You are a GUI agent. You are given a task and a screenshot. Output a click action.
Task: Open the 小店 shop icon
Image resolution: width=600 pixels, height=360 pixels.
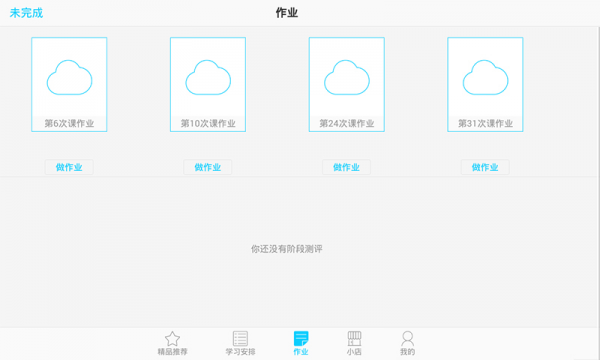coord(354,339)
